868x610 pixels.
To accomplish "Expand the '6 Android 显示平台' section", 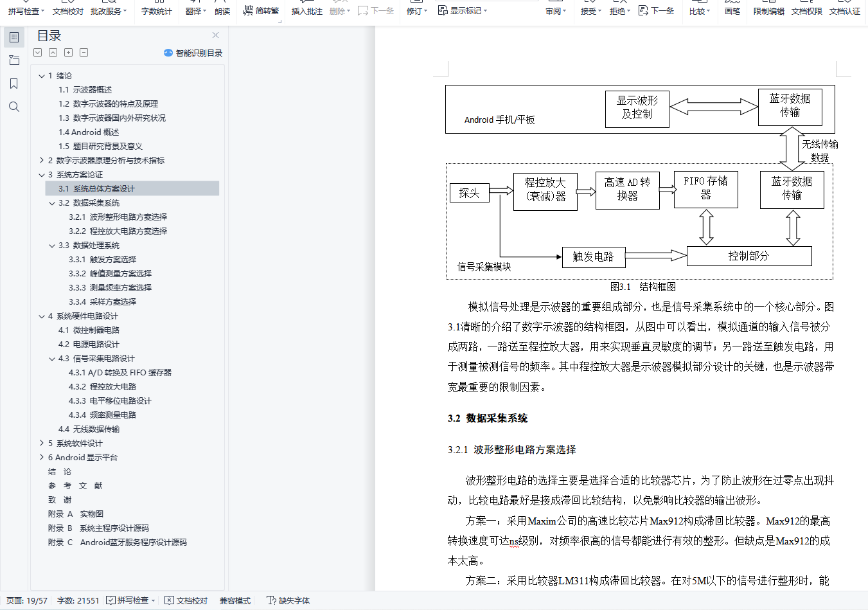I will [42, 458].
